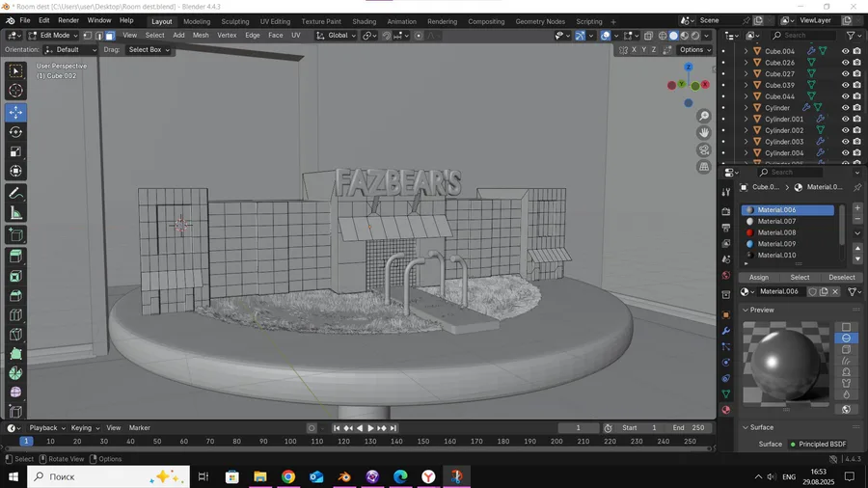The image size is (868, 488).
Task: Select the Inset Faces tool
Action: click(x=15, y=276)
